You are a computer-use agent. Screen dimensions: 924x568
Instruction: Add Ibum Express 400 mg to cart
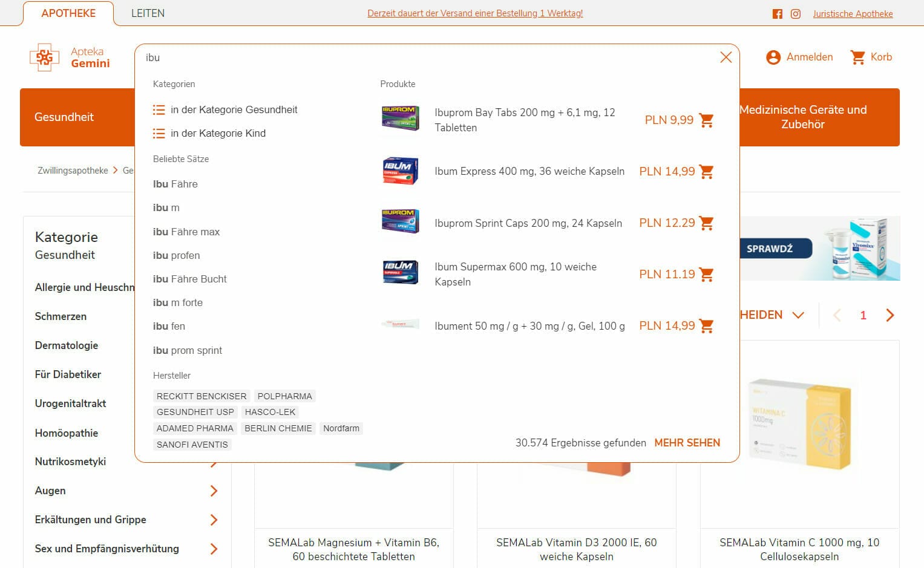tap(706, 172)
